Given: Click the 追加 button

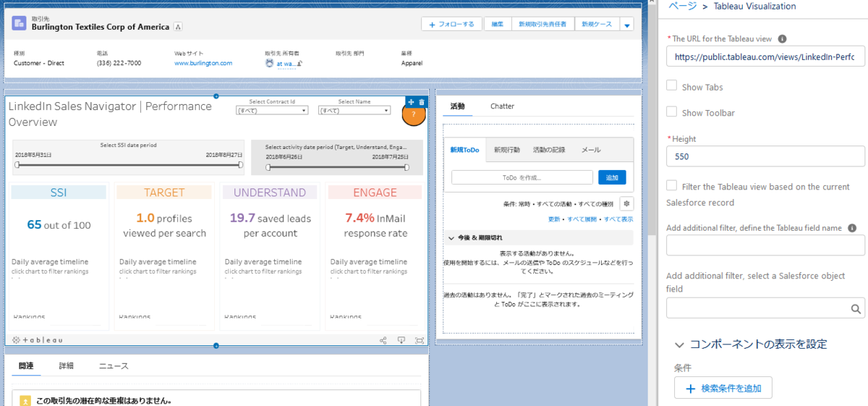Looking at the screenshot, I should point(612,177).
